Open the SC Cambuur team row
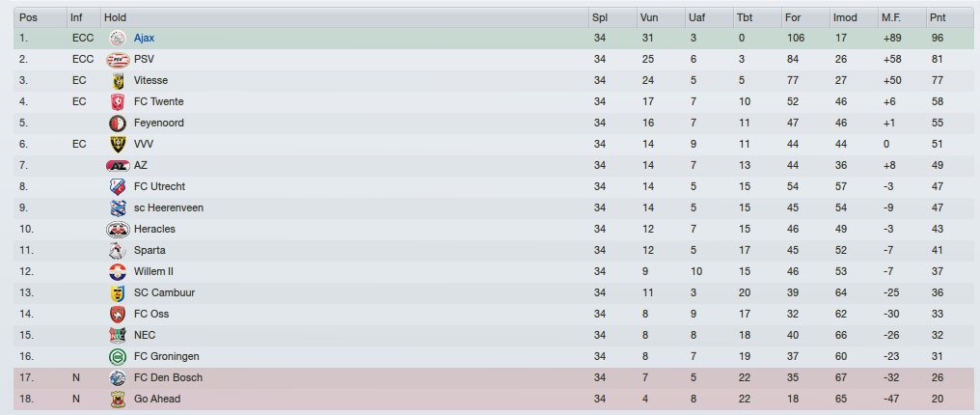The height and width of the screenshot is (415, 980). [495, 293]
